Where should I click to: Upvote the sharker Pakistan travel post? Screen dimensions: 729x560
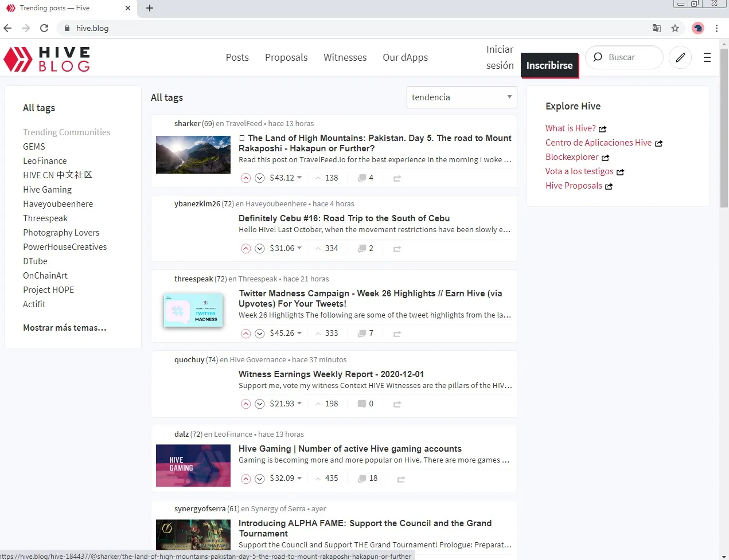pyautogui.click(x=246, y=178)
